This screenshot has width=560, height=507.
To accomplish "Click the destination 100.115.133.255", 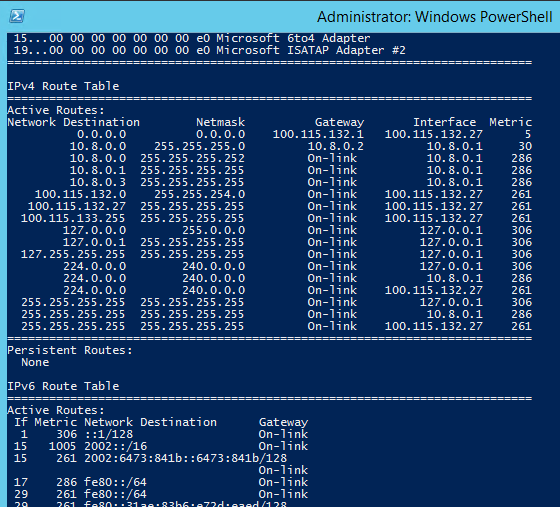I will coord(73,219).
